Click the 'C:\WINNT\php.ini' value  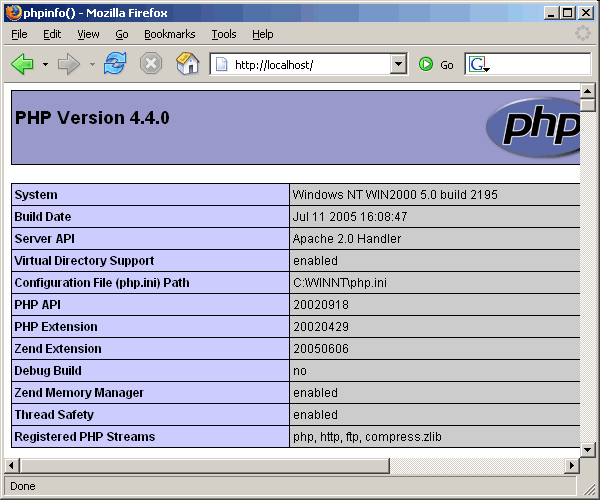pyautogui.click(x=340, y=283)
